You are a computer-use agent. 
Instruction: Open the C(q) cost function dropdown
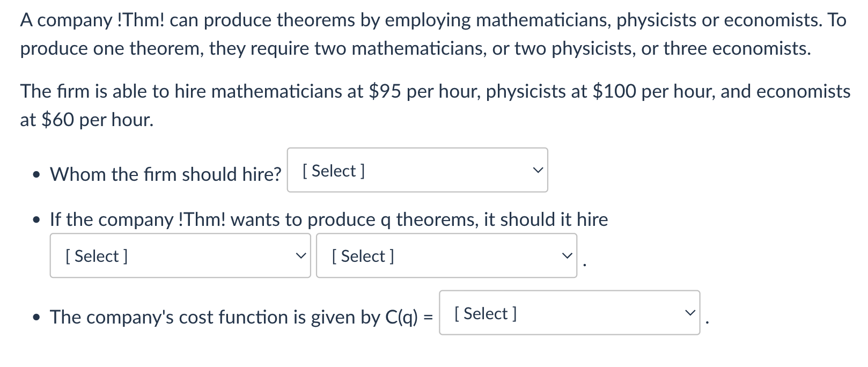570,313
